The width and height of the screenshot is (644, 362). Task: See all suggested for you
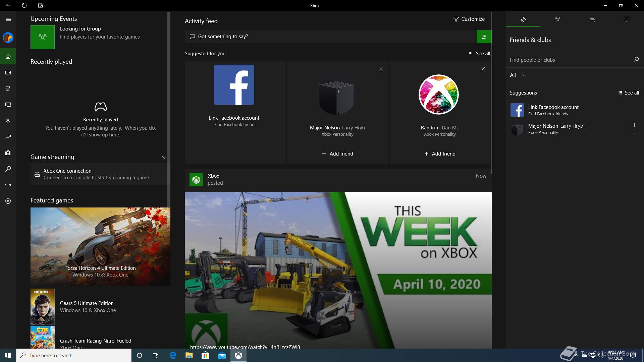pos(479,54)
